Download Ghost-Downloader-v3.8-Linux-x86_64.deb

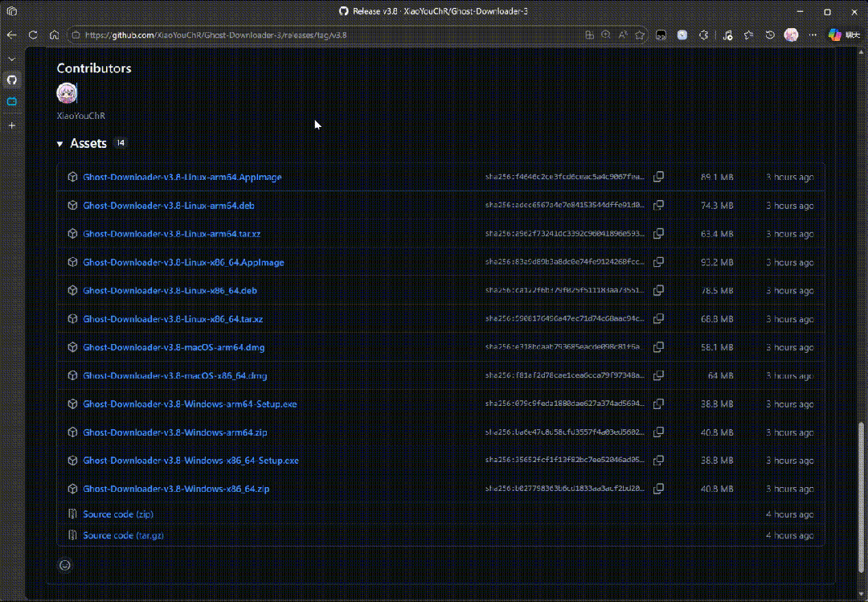pyautogui.click(x=170, y=291)
